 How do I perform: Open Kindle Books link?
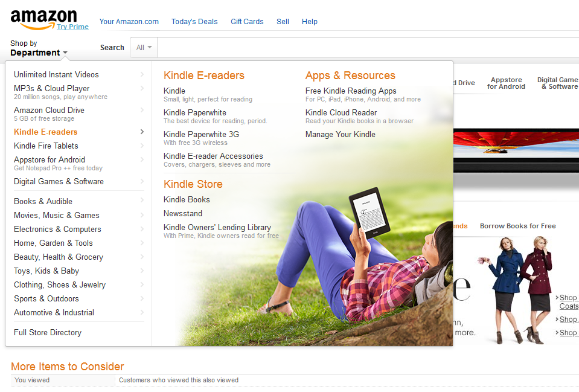coord(187,200)
